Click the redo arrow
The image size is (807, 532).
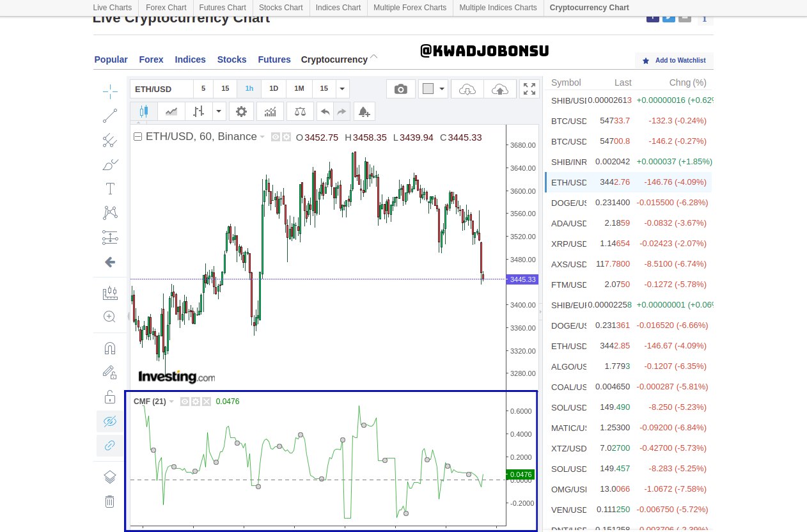[341, 111]
